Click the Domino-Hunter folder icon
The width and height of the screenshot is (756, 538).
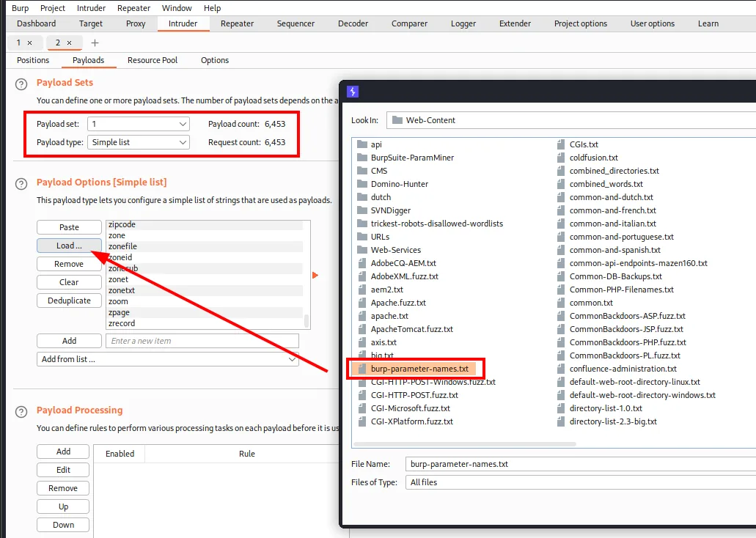pos(362,184)
